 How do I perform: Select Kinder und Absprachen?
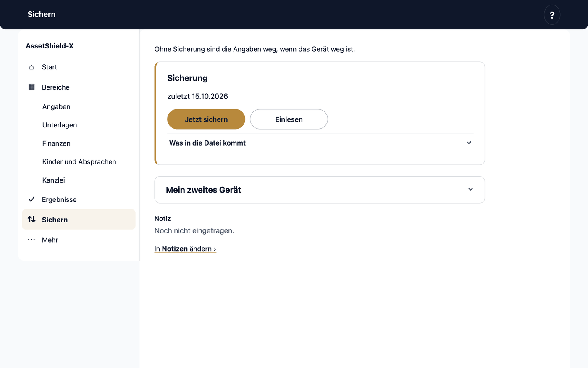point(79,162)
